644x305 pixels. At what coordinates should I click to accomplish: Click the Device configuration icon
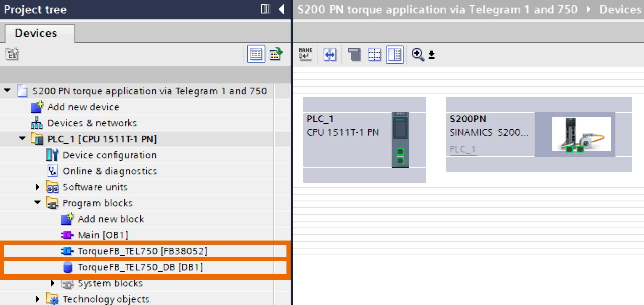[x=52, y=155]
